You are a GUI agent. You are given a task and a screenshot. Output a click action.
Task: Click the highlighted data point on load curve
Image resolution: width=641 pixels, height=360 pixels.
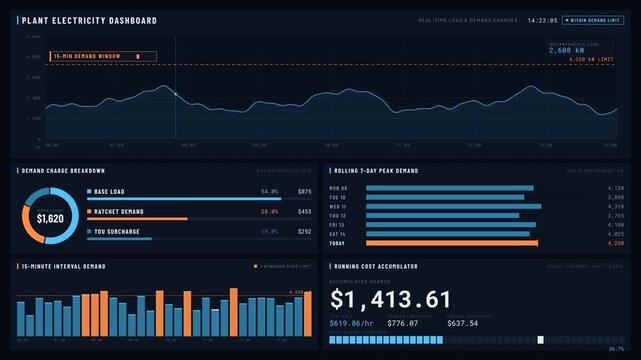[x=175, y=94]
